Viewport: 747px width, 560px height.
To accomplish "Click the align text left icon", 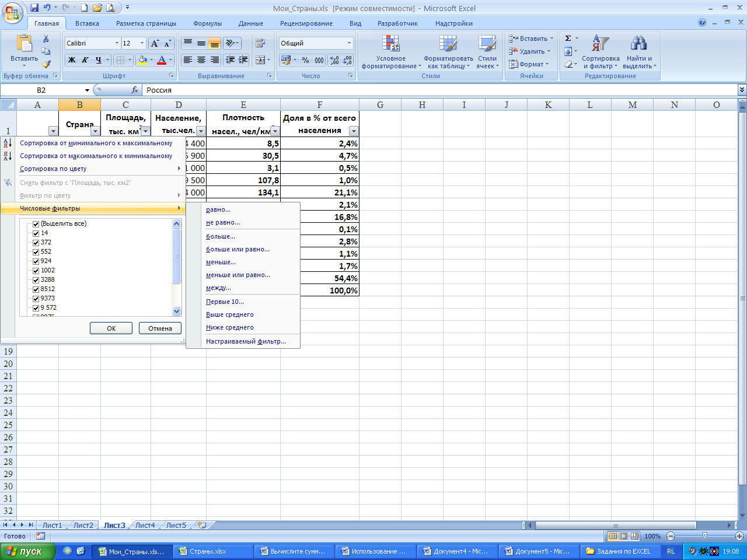I will [x=187, y=60].
